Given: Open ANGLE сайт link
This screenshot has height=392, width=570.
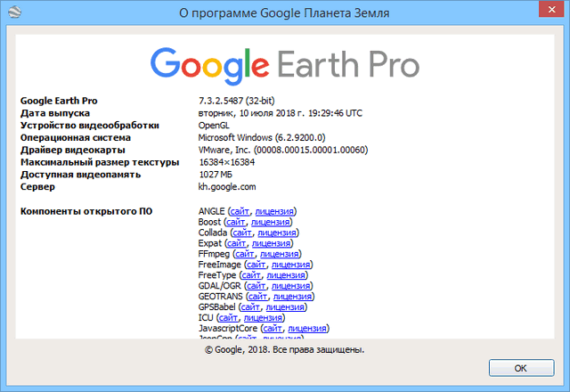Looking at the screenshot, I should [x=240, y=211].
